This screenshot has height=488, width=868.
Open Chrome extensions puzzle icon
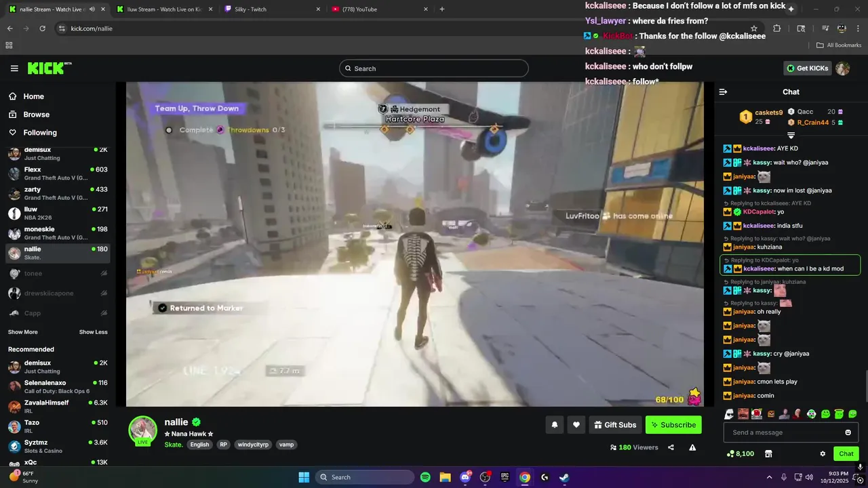777,28
